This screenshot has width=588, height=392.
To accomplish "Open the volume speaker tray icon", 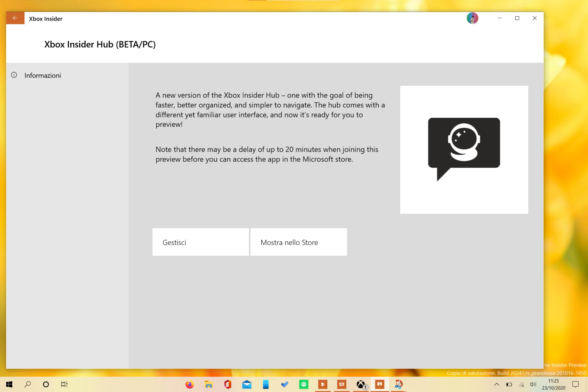I will pyautogui.click(x=533, y=384).
